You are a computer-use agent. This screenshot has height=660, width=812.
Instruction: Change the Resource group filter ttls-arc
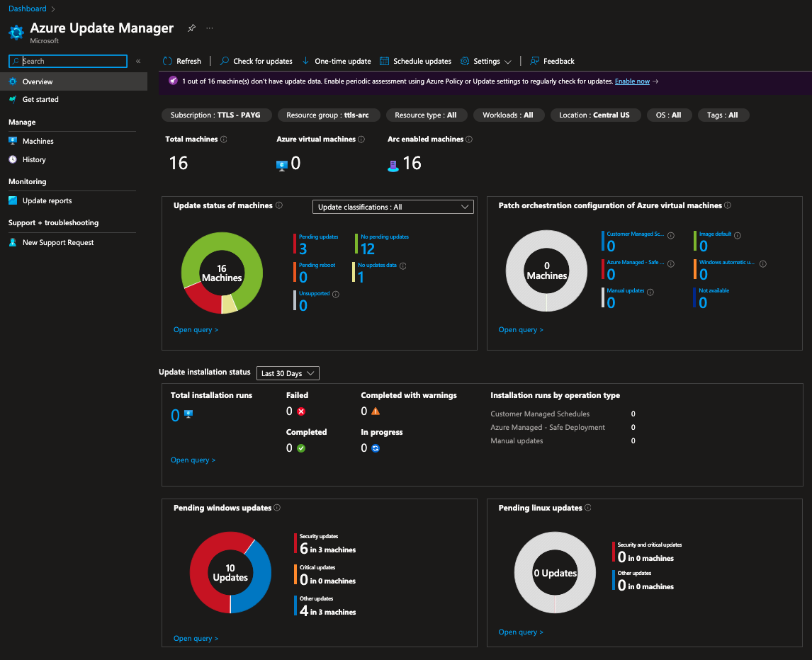[329, 115]
